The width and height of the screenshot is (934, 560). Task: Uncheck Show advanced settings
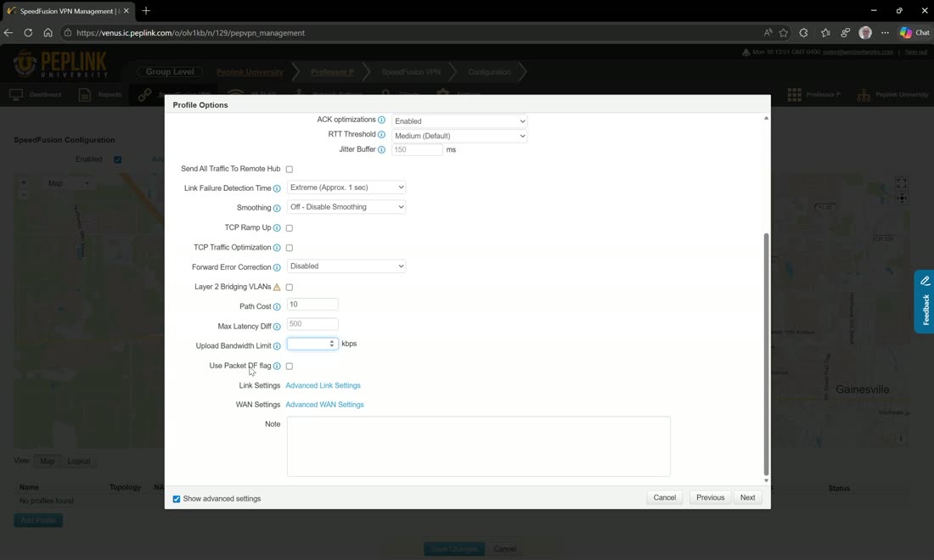tap(177, 499)
